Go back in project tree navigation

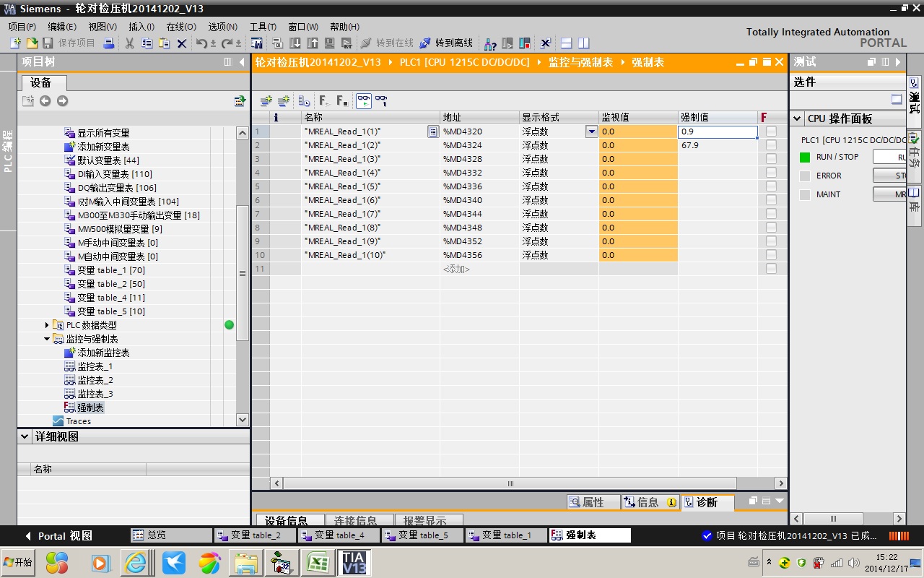click(x=45, y=101)
